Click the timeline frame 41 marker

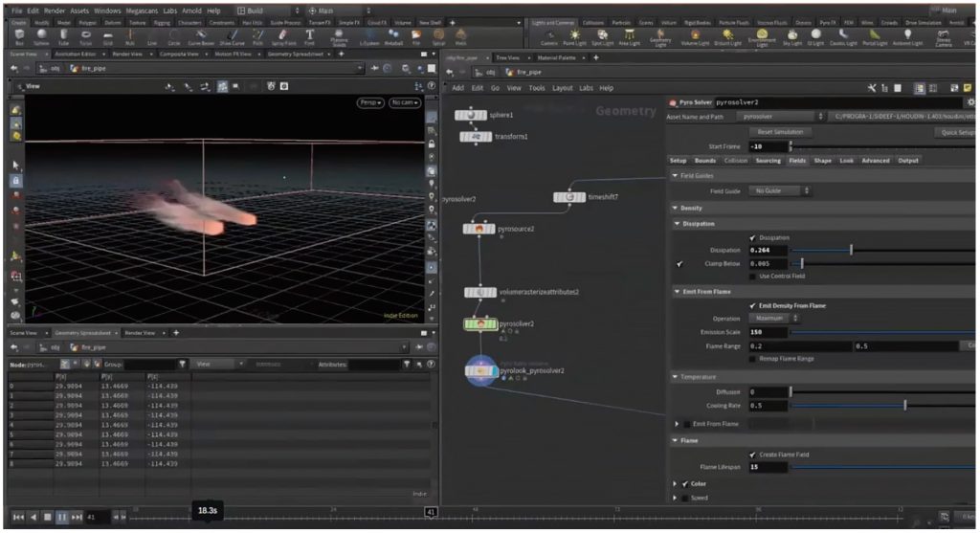pyautogui.click(x=431, y=512)
